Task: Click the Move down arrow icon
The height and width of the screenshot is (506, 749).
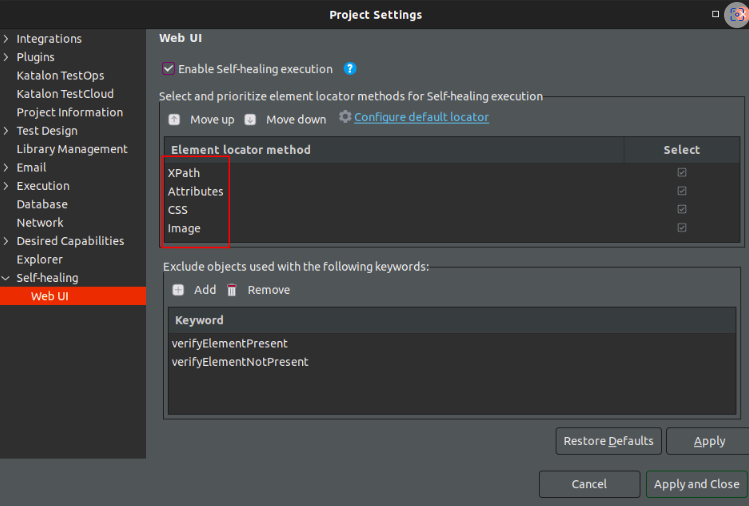Action: click(250, 119)
